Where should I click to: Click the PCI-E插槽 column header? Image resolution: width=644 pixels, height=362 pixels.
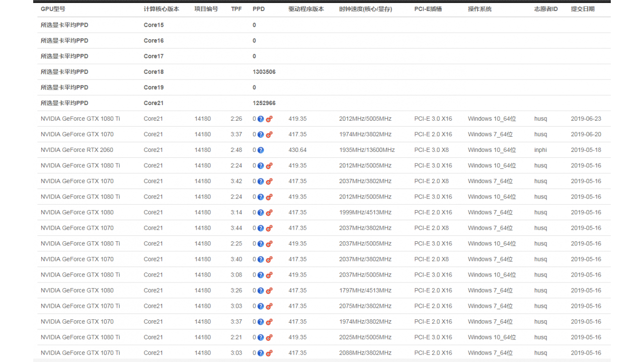[x=428, y=9]
